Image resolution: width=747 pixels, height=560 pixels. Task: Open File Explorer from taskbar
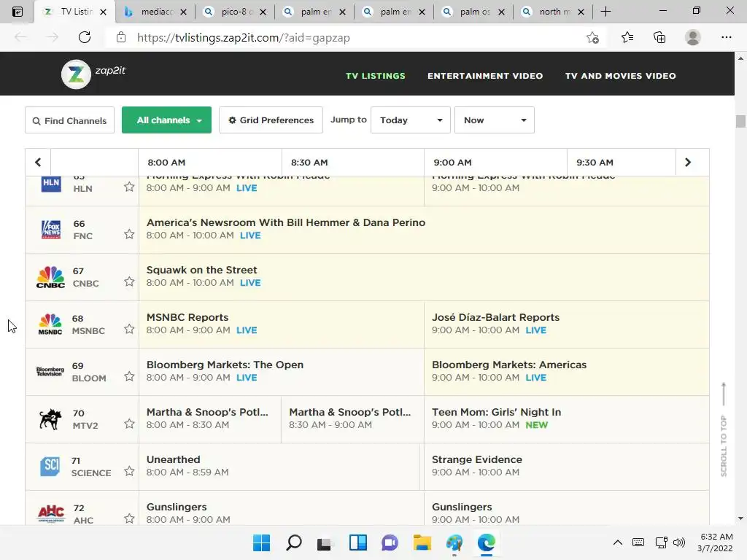[422, 542]
